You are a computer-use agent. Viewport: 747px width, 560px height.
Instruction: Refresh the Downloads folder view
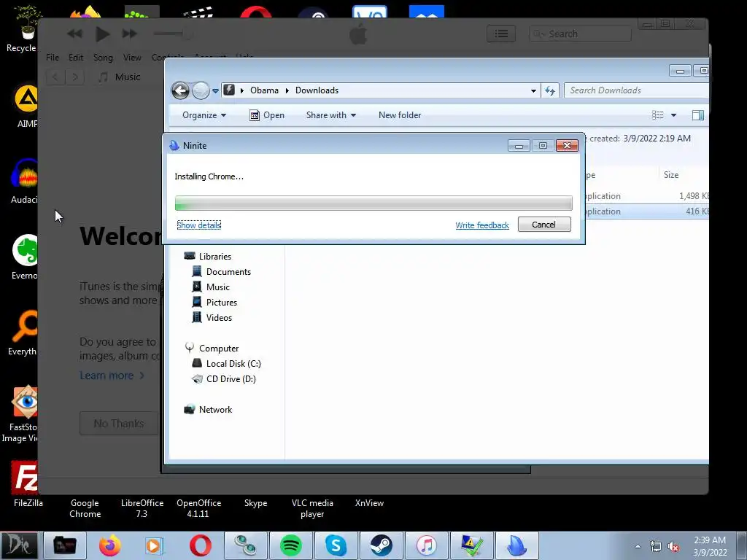pos(550,90)
